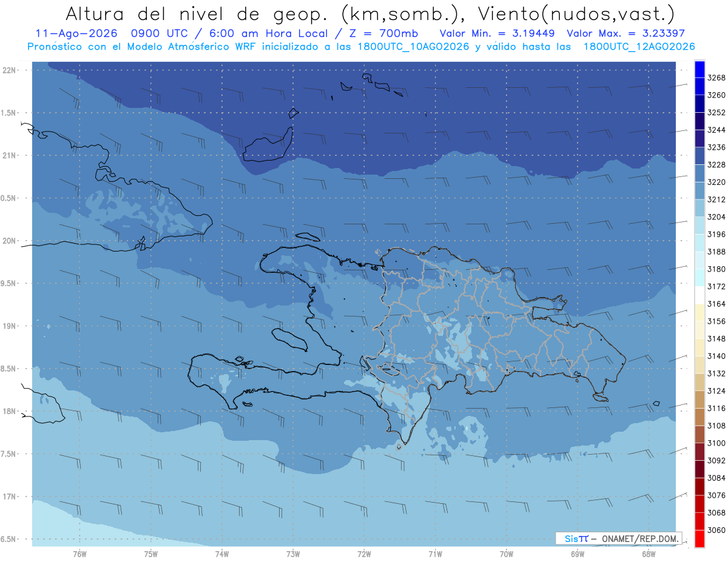Click the '1800UTC_12AGO2026' valid-until time
Image resolution: width=728 pixels, height=562 pixels.
tap(639, 46)
